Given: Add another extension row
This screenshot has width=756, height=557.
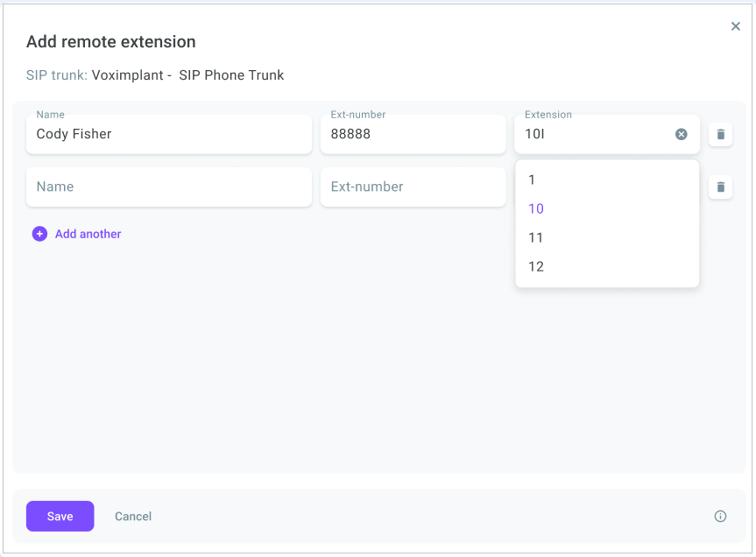Looking at the screenshot, I should coord(77,234).
